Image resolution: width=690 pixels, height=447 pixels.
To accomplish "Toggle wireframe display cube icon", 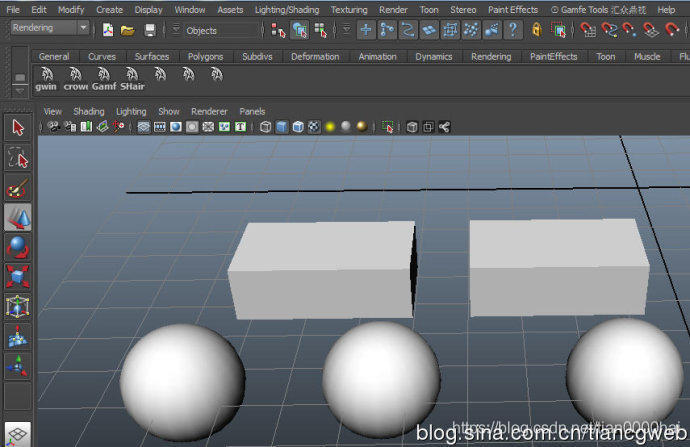I will tap(265, 127).
